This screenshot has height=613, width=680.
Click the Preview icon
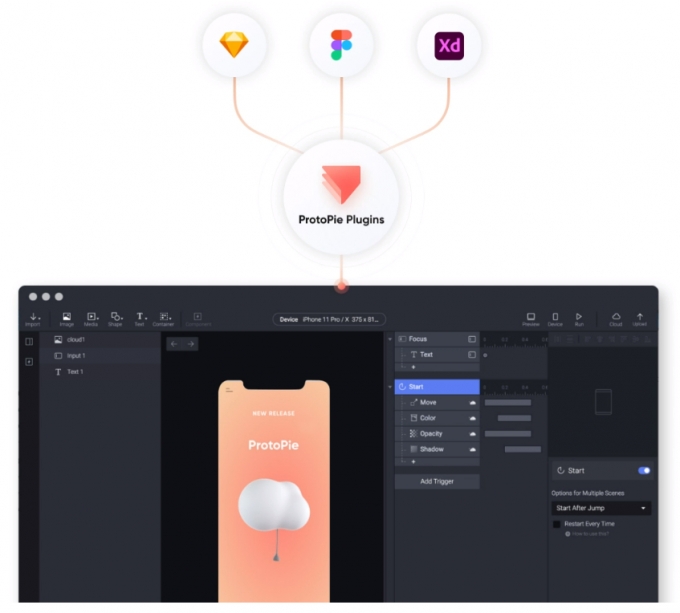click(x=531, y=319)
